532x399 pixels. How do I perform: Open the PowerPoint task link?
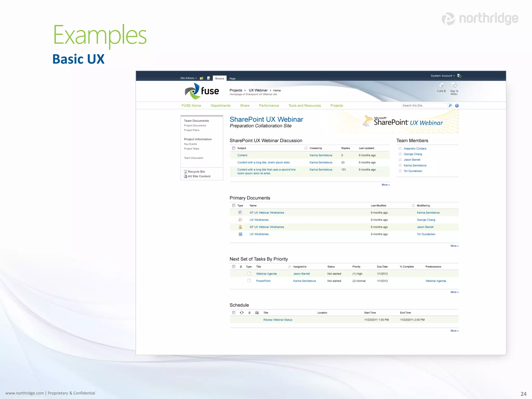263,281
